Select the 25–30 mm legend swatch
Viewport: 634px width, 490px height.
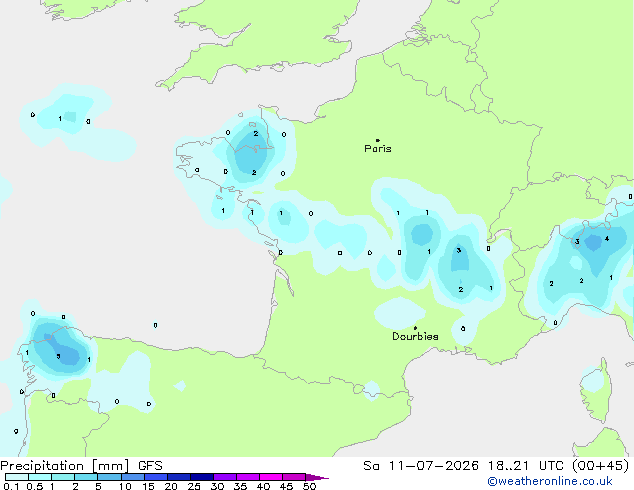202,477
